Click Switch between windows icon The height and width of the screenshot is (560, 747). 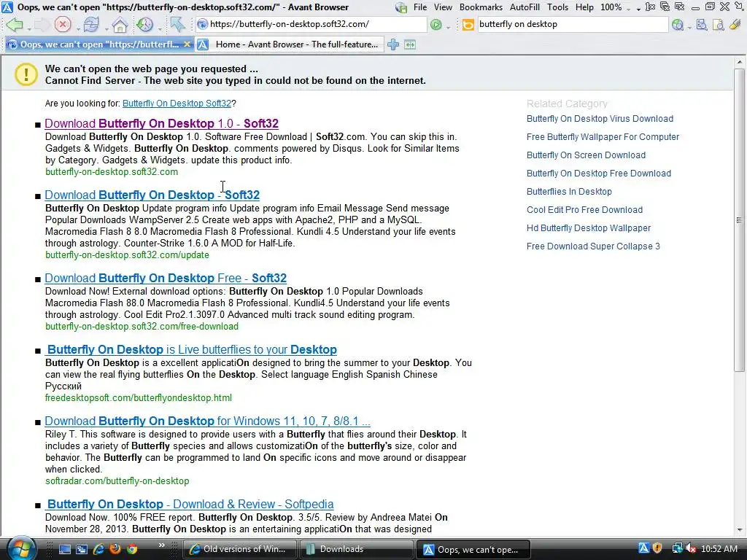tap(82, 549)
